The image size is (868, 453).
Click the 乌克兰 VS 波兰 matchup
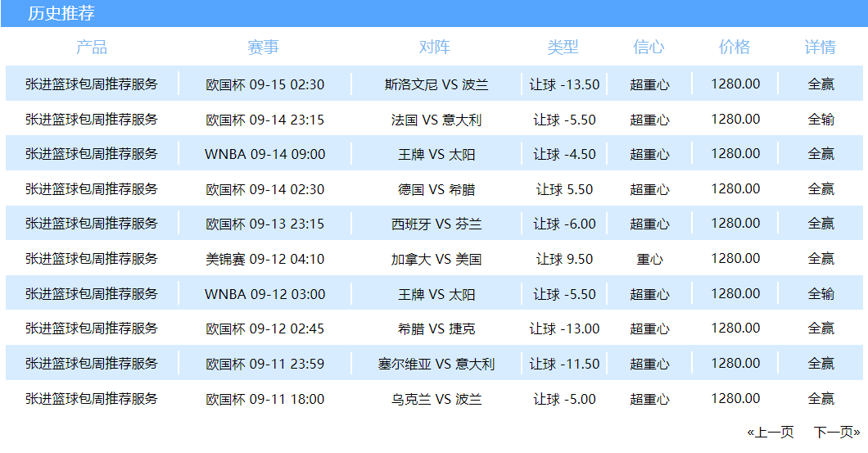[x=436, y=400]
